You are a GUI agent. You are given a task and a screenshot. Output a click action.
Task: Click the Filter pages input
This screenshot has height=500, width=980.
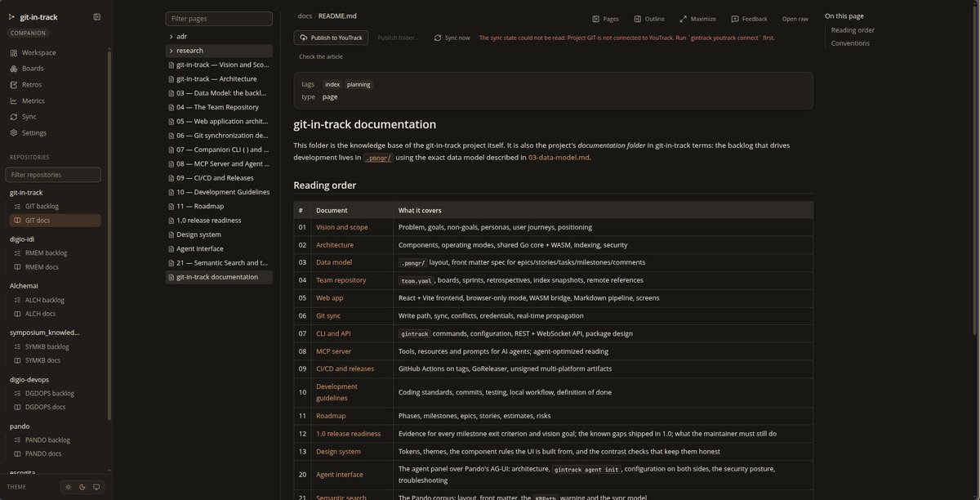[219, 18]
